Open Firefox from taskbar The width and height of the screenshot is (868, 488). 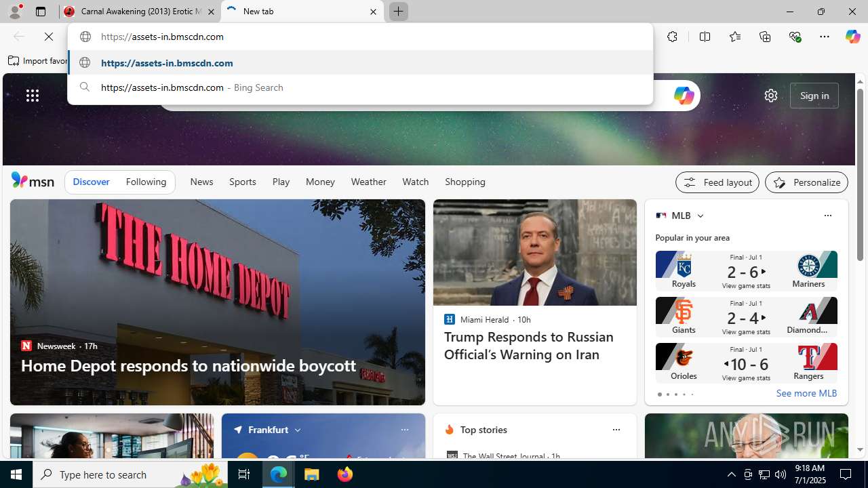coord(345,474)
